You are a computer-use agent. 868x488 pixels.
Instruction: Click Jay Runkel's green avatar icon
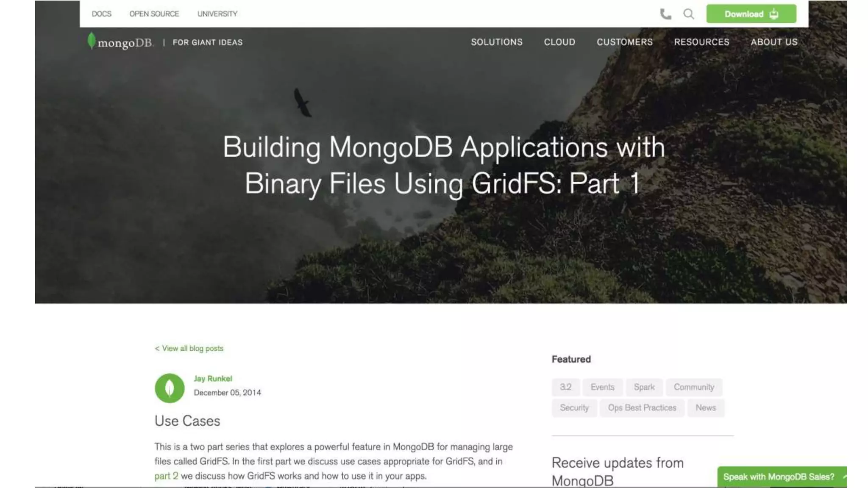point(170,388)
